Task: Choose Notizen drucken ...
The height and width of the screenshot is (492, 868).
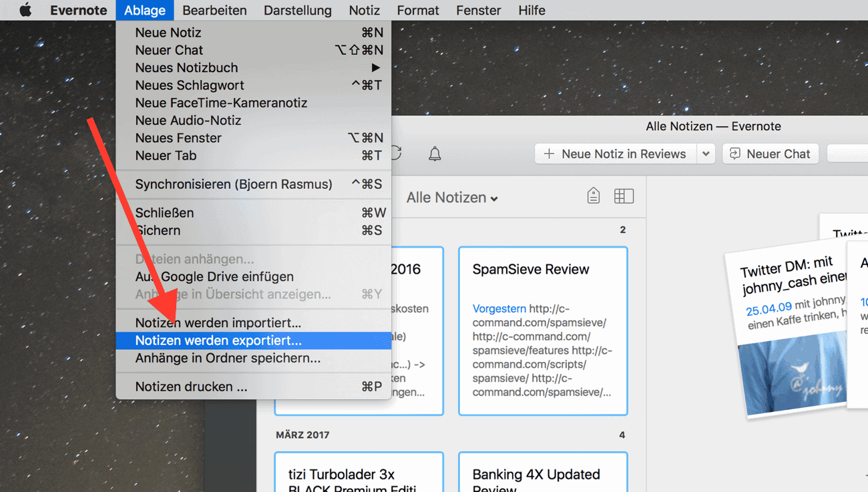Action: [x=254, y=387]
